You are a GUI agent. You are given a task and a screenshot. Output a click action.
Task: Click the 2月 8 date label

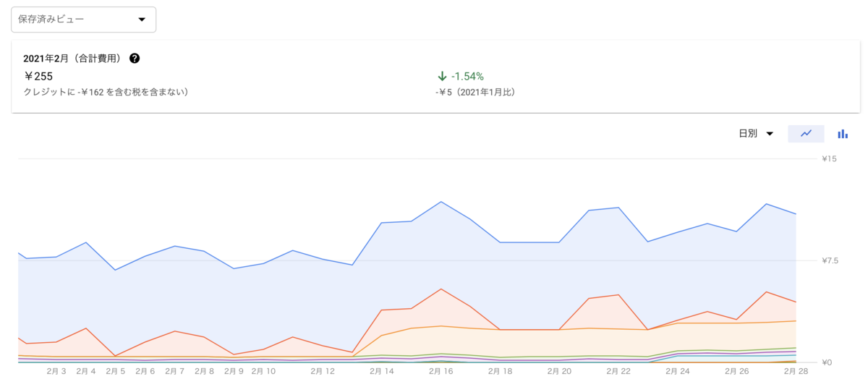click(x=205, y=371)
